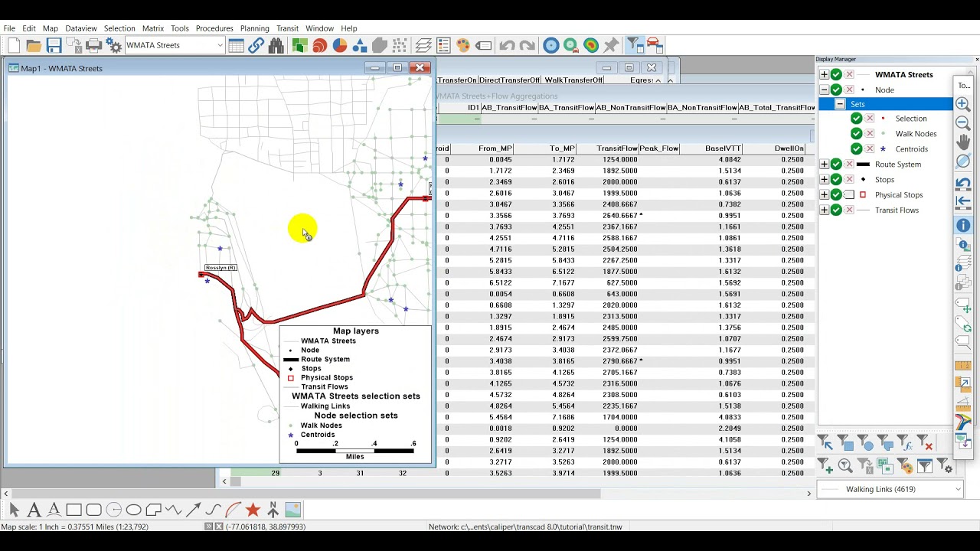This screenshot has height=551, width=980.
Task: Open the pie chart theme tool
Action: 340,46
